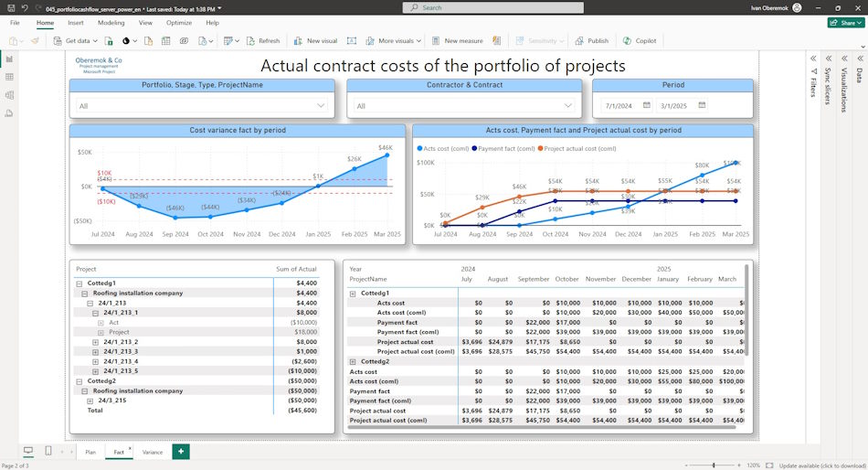Go to the Plan page tab

click(x=90, y=453)
